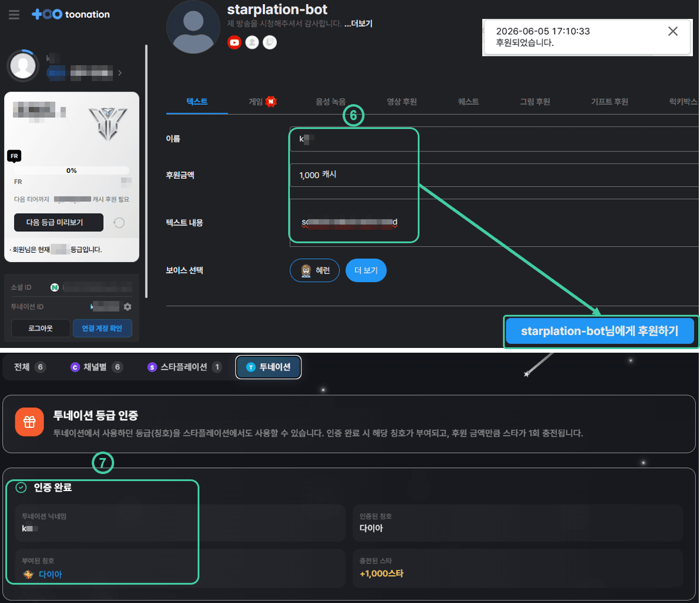Click the 투네이션 등급 인증 heading

(x=95, y=415)
